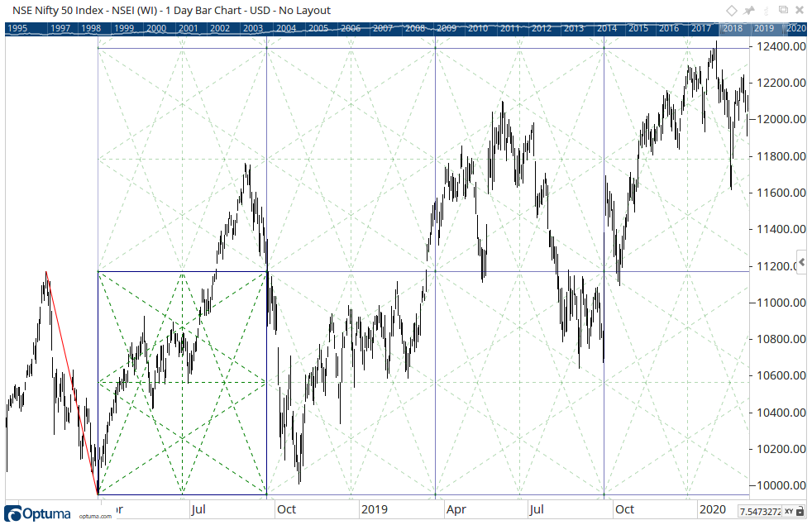Select the red downward trend line
Viewport: 812px width, 525px height.
71,382
